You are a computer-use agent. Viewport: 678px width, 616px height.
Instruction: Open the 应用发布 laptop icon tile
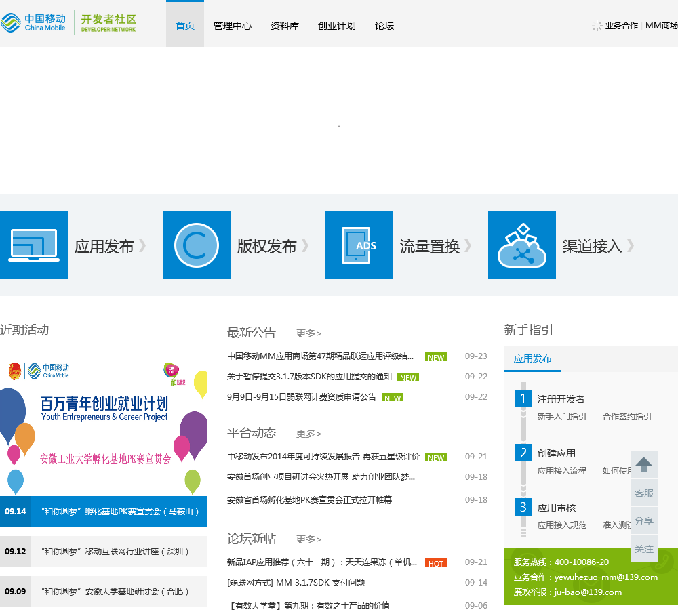coord(34,245)
